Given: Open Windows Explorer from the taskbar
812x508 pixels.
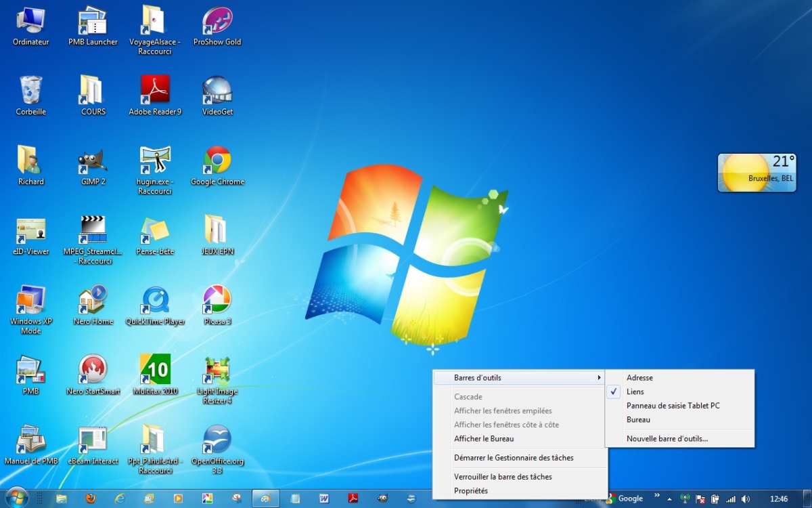Looking at the screenshot, I should pos(62,499).
